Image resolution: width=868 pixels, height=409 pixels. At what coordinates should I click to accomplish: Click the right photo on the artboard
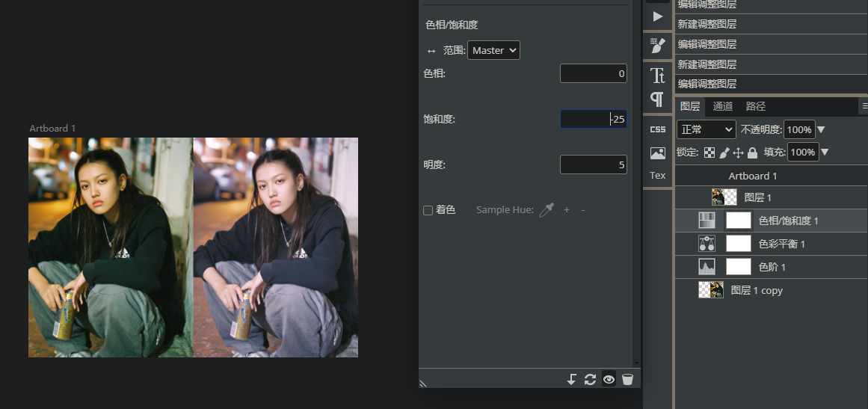coord(276,247)
